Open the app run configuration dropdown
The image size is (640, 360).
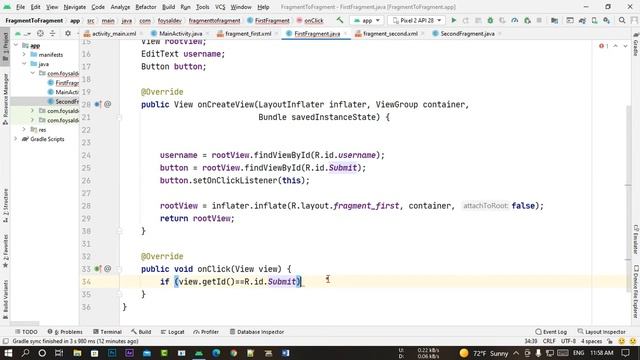click(x=367, y=20)
